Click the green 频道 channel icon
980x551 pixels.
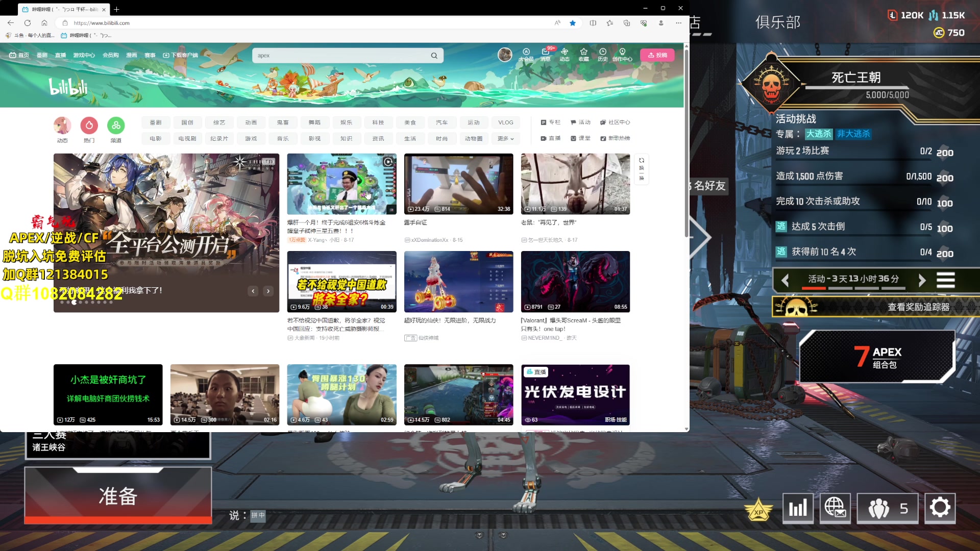click(116, 126)
